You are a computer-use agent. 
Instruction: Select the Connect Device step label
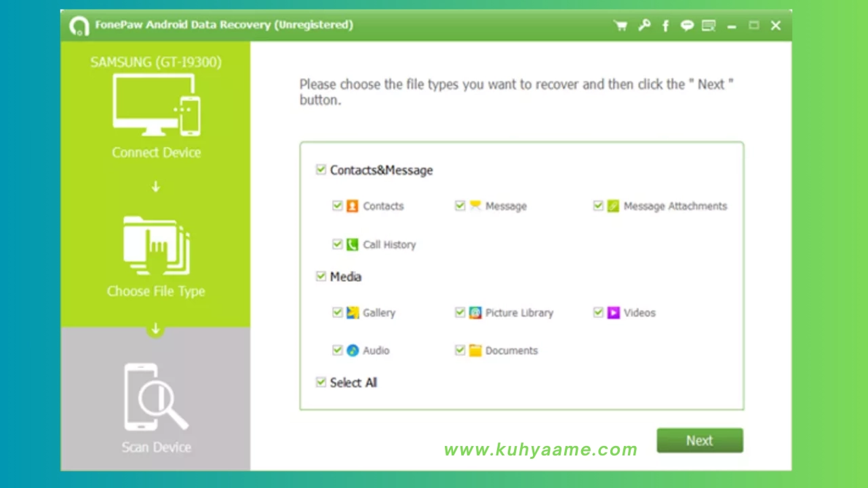coord(157,152)
